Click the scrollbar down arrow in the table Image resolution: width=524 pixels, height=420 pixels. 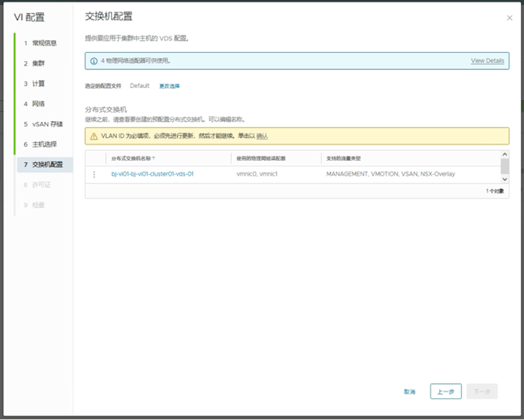[504, 180]
